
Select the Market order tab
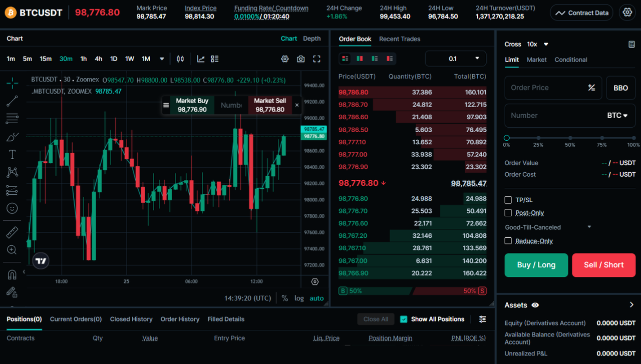point(537,60)
